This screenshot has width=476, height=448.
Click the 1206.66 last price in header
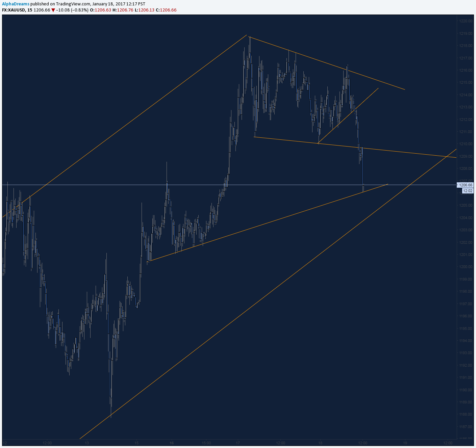pyautogui.click(x=42, y=10)
